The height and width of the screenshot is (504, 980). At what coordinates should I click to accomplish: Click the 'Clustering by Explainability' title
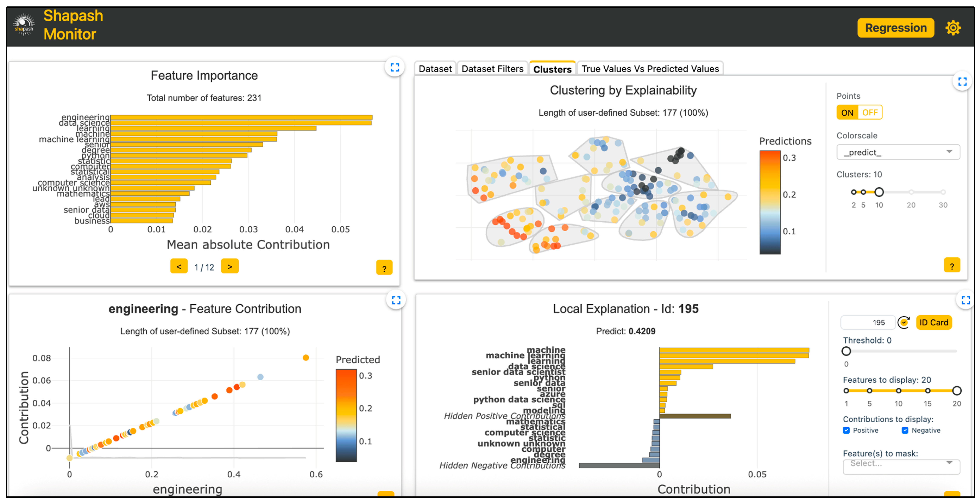[623, 90]
